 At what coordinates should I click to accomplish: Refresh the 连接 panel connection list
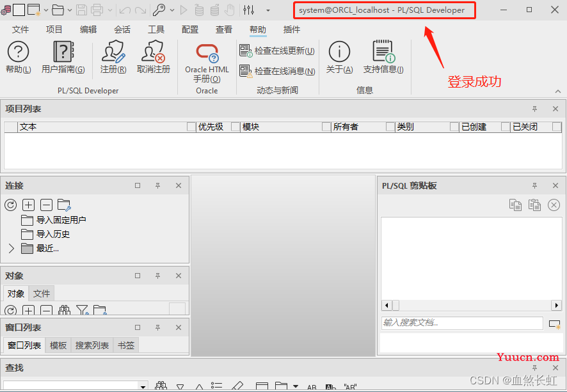click(x=10, y=205)
